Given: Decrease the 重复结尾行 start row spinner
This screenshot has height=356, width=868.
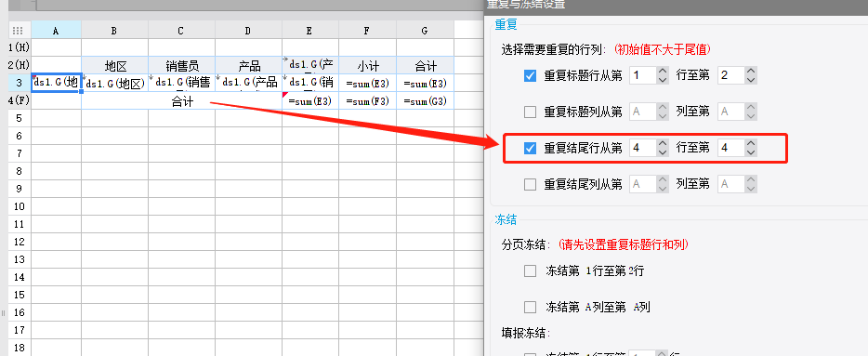Looking at the screenshot, I should tap(664, 152).
